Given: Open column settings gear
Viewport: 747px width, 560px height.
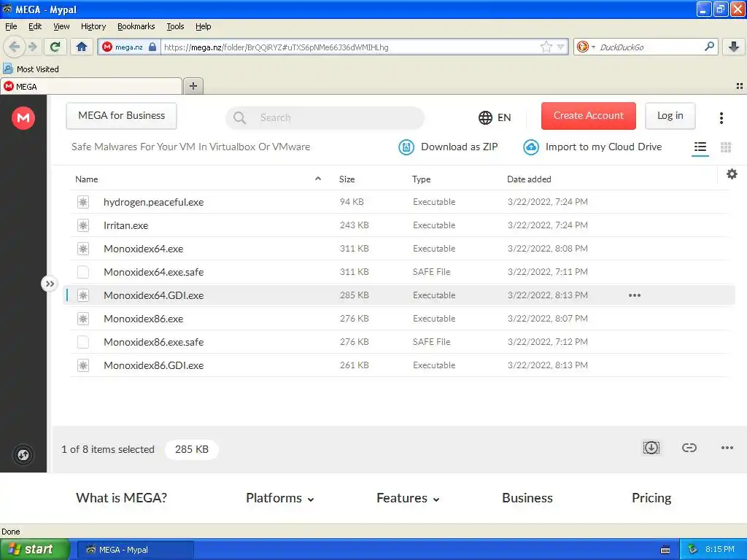Looking at the screenshot, I should pos(732,174).
